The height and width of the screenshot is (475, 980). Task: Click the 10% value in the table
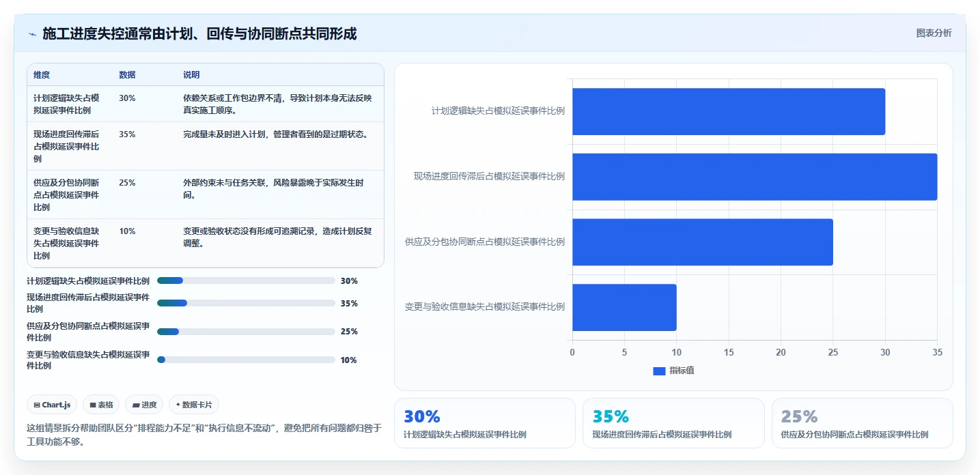click(127, 231)
